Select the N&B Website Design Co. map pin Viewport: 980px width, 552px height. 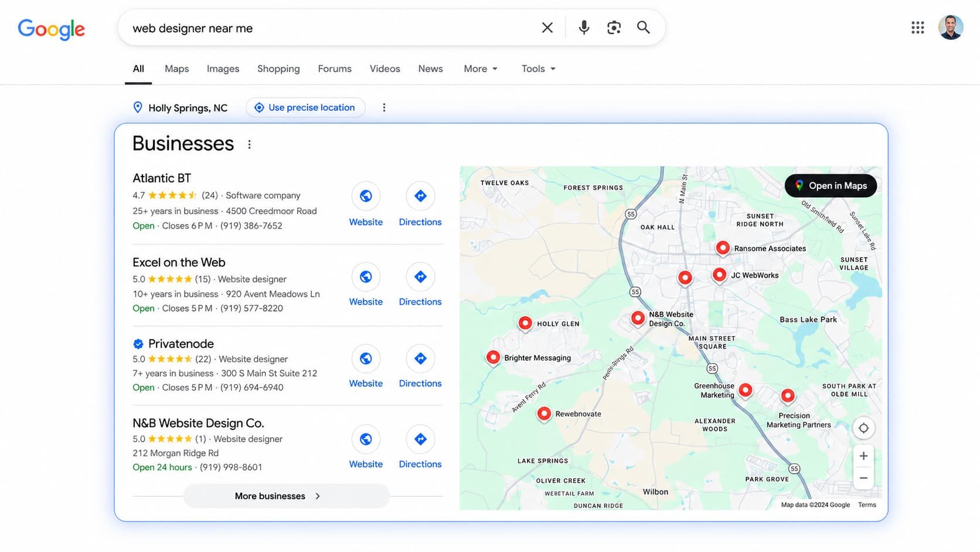pos(638,319)
